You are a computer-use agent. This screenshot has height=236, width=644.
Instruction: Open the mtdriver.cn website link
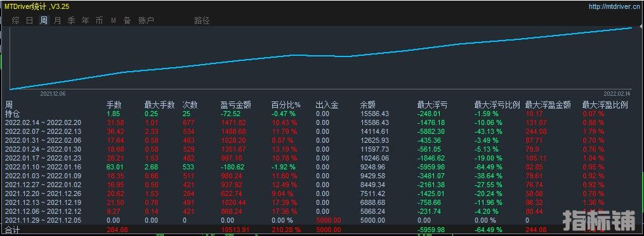click(x=614, y=6)
